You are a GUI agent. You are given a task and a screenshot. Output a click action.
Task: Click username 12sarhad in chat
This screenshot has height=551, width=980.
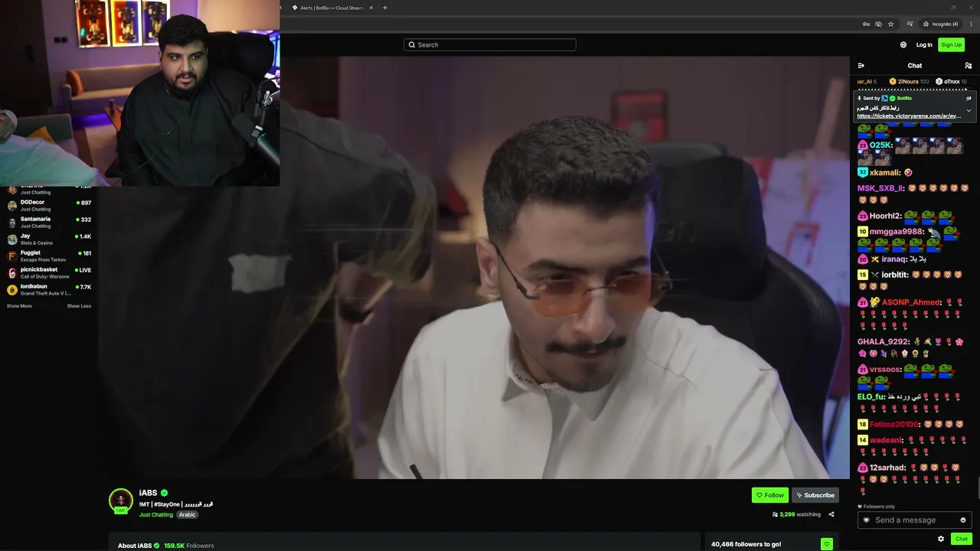coord(888,468)
